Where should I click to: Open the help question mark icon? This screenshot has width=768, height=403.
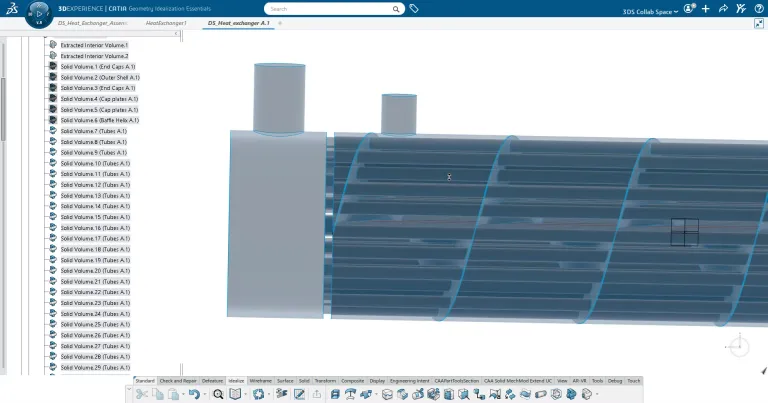(759, 8)
